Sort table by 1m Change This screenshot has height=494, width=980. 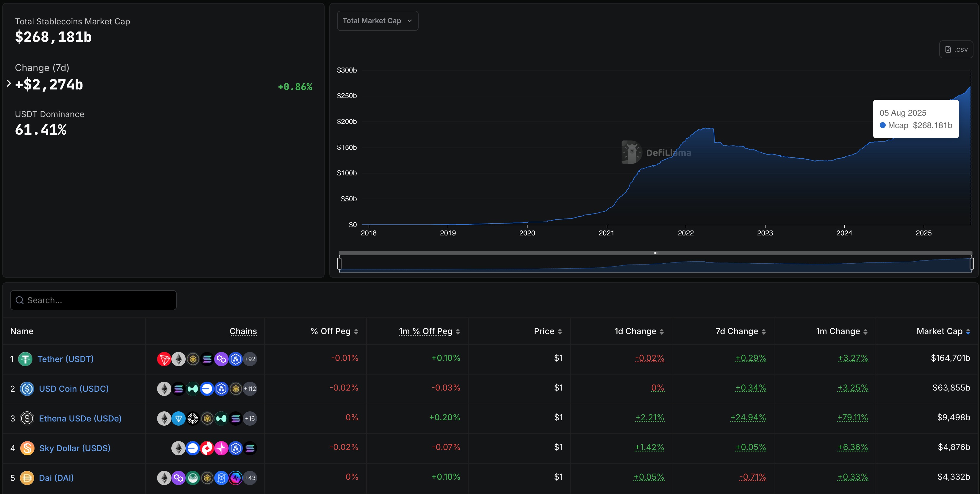pyautogui.click(x=842, y=331)
